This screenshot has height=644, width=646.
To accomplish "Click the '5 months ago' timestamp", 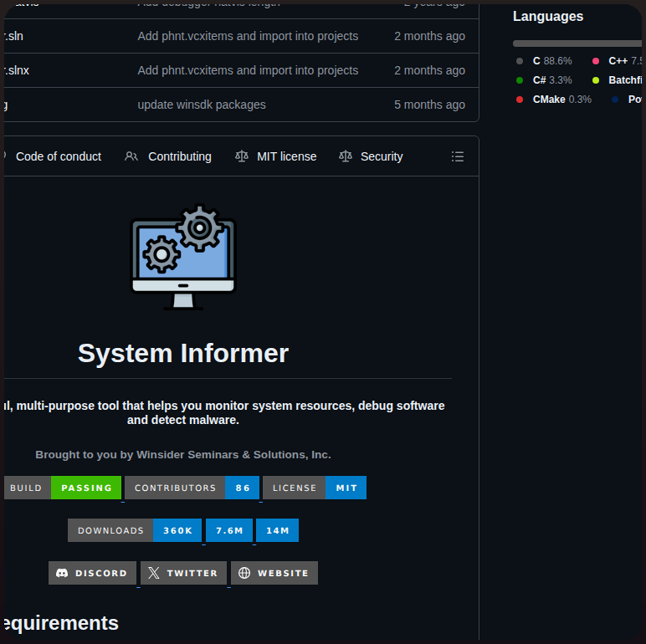I will pyautogui.click(x=429, y=105).
